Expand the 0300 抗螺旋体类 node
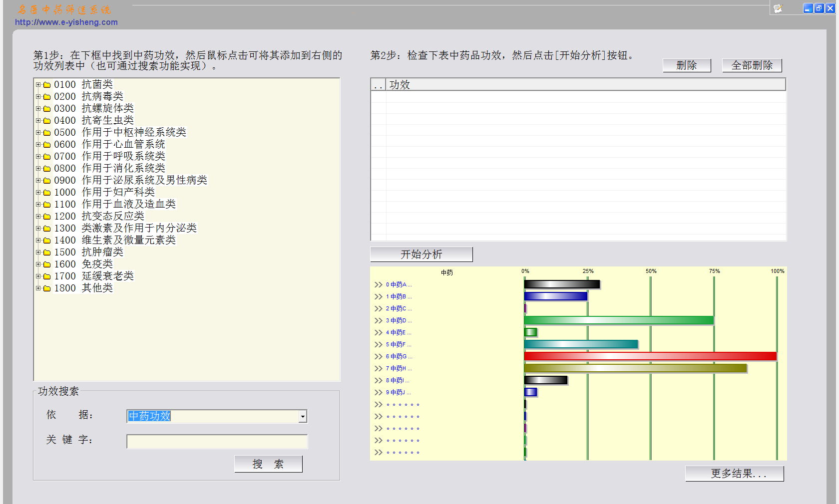Viewport: 839px width, 504px height. click(38, 109)
